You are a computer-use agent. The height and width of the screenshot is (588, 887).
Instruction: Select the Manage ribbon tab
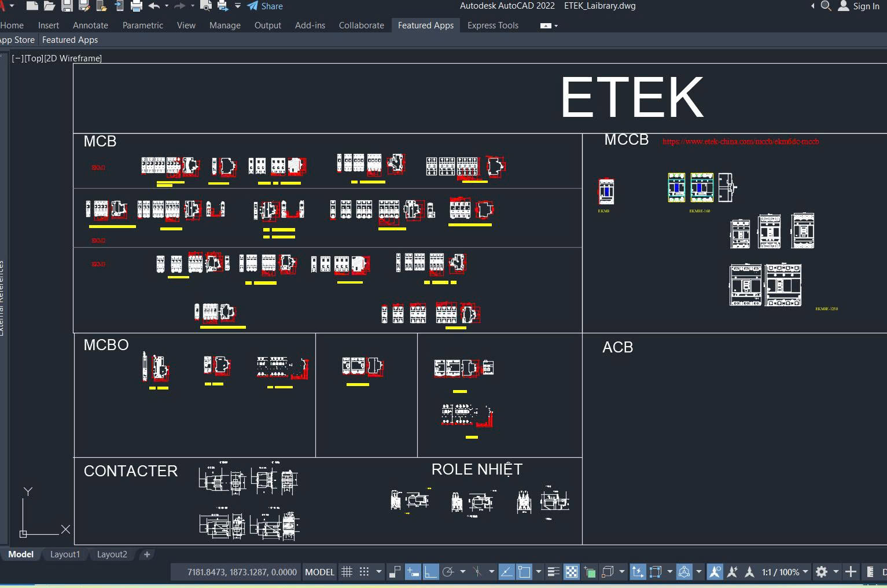tap(225, 25)
